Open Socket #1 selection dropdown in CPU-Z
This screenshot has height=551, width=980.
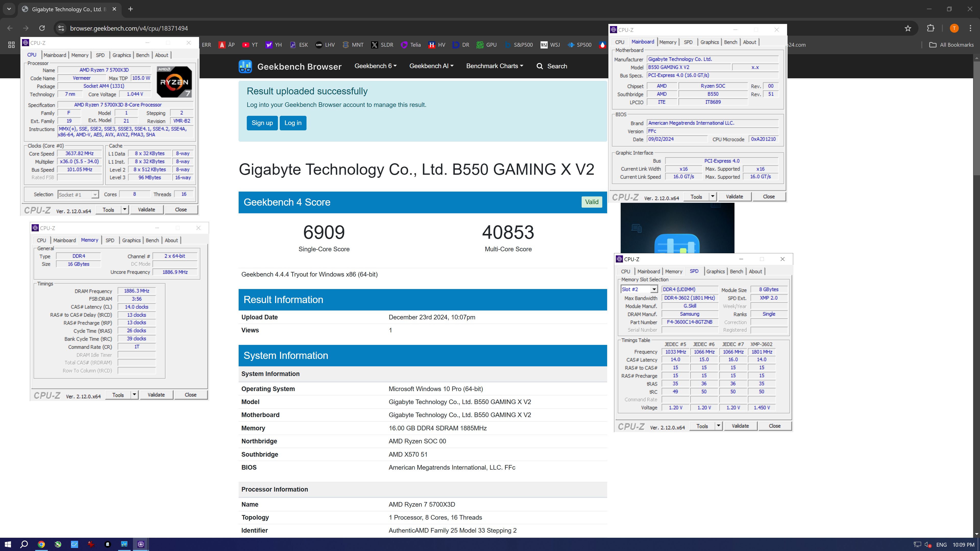[78, 195]
